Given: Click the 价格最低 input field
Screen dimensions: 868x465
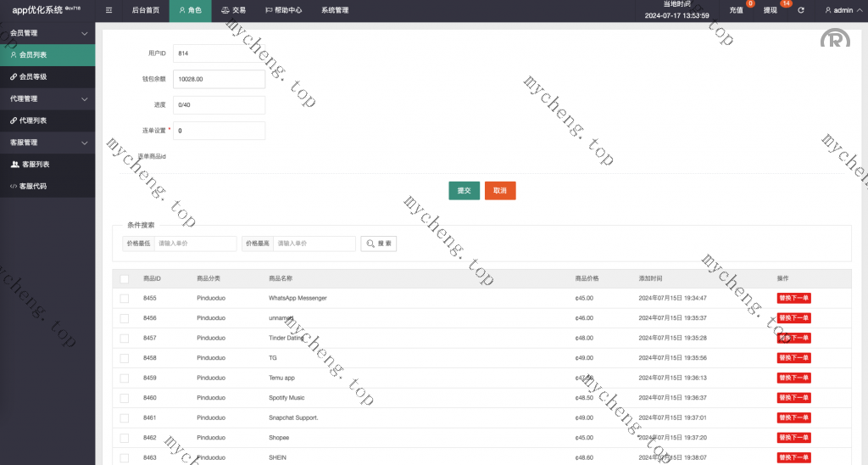Looking at the screenshot, I should tap(196, 244).
